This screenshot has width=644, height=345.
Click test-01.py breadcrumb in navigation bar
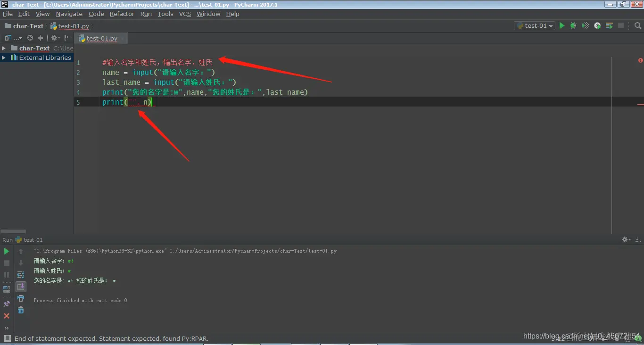tap(70, 26)
